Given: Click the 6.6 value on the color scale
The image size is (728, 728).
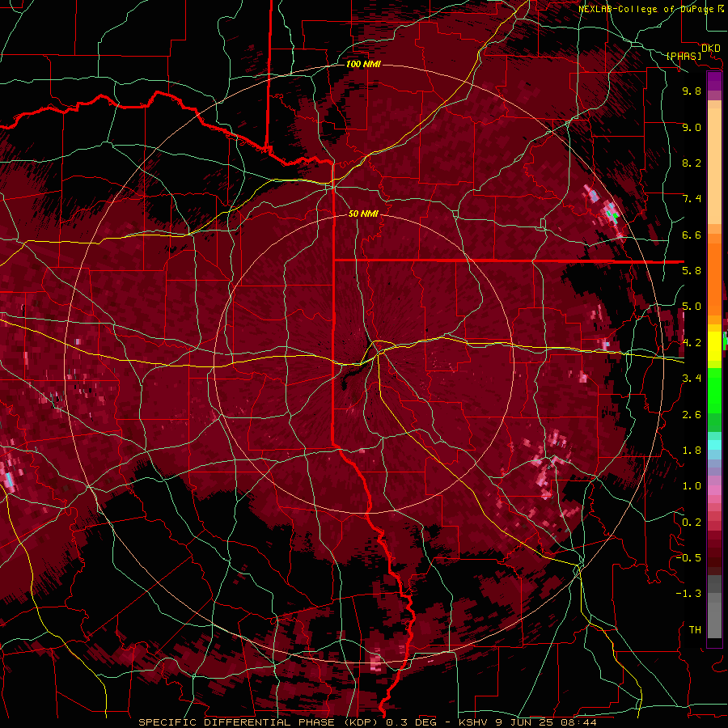Looking at the screenshot, I should [692, 235].
